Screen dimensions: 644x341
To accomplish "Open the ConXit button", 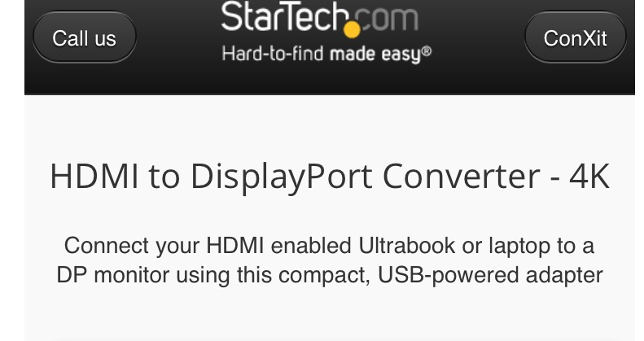I will pos(575,37).
